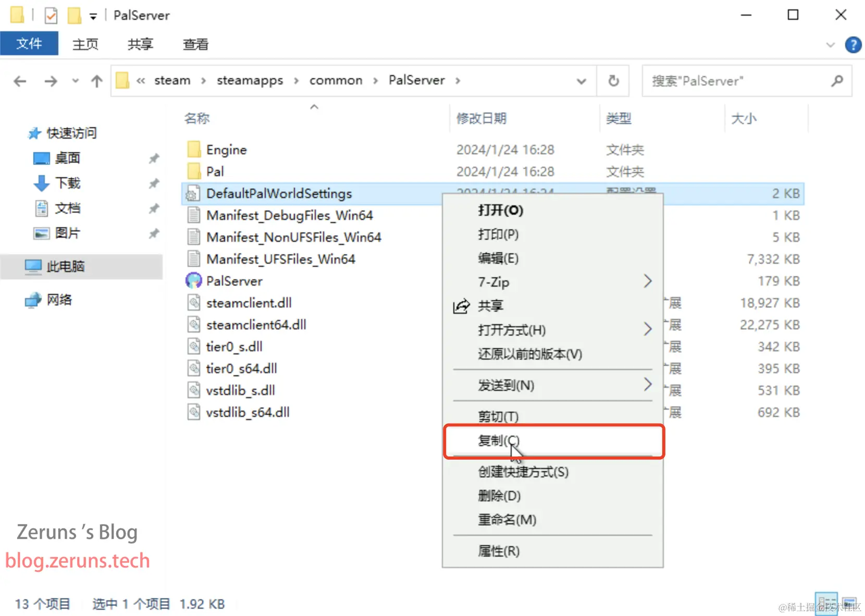Open the 文件 ribbon tab
The height and width of the screenshot is (616, 865).
(29, 44)
